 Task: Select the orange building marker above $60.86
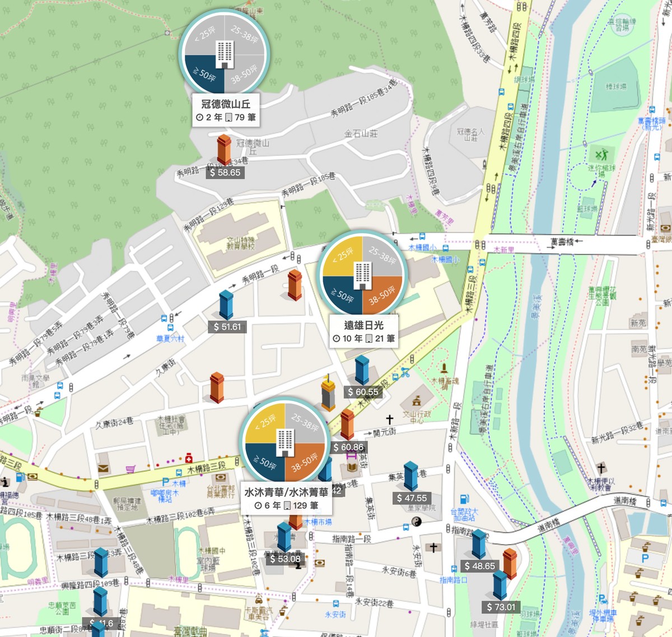click(x=347, y=424)
